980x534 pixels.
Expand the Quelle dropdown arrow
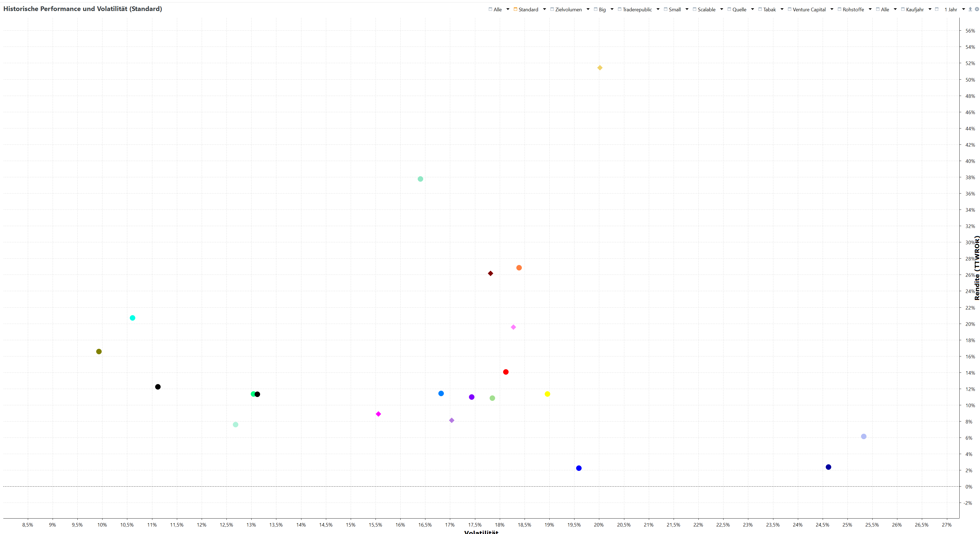click(752, 9)
